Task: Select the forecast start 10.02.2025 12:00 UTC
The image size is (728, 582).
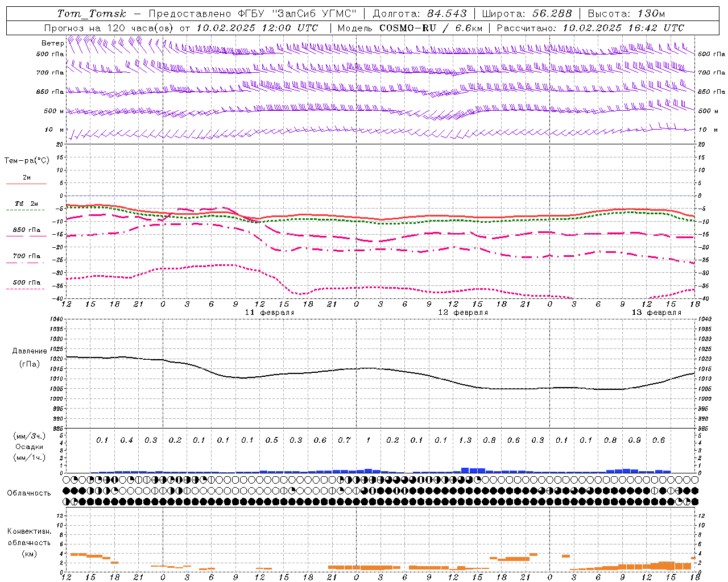Action: [257, 28]
